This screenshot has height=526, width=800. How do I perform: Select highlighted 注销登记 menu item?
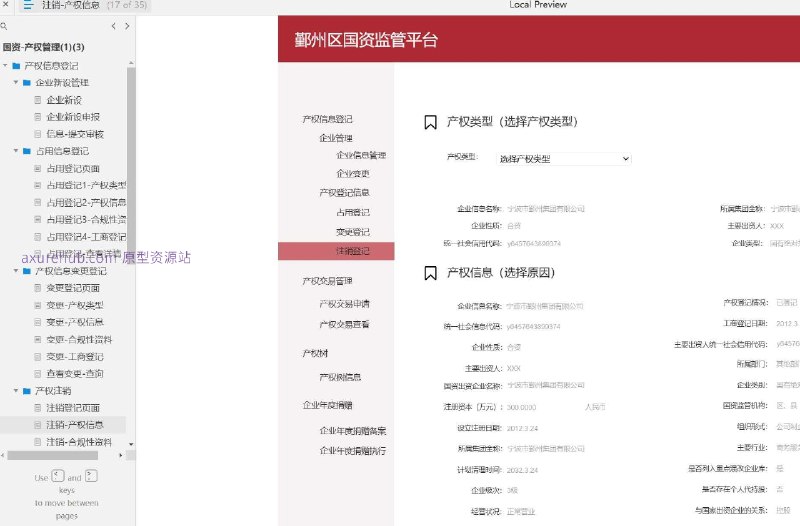click(x=336, y=251)
